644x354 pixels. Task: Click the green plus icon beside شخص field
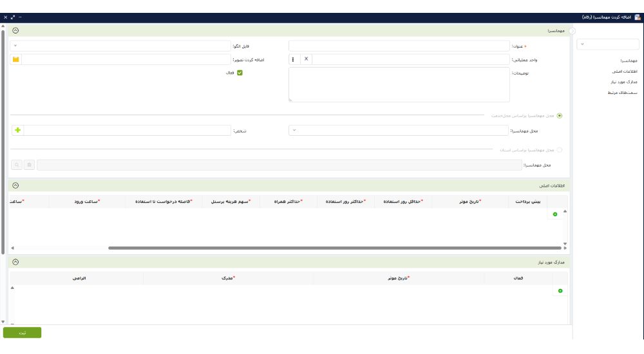click(17, 130)
